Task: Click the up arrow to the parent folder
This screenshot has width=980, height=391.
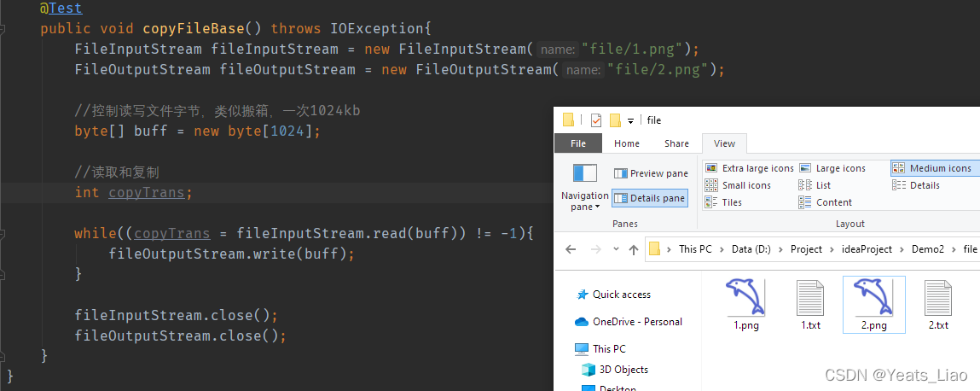Action: click(x=633, y=249)
